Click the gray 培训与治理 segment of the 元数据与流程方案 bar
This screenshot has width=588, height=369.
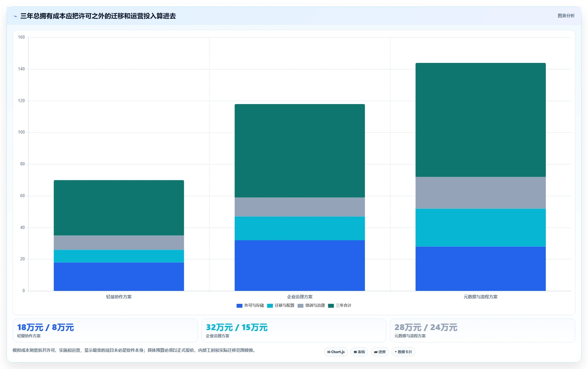(x=481, y=193)
